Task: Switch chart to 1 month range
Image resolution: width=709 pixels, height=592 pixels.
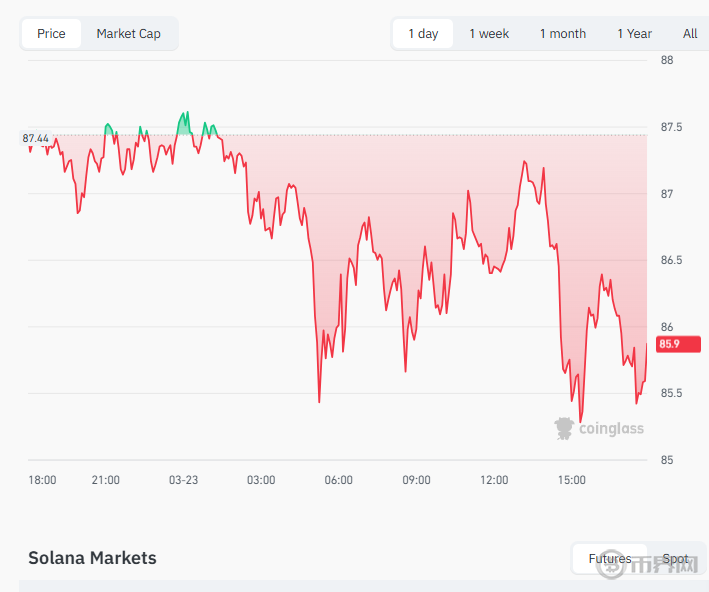Action: 562,33
